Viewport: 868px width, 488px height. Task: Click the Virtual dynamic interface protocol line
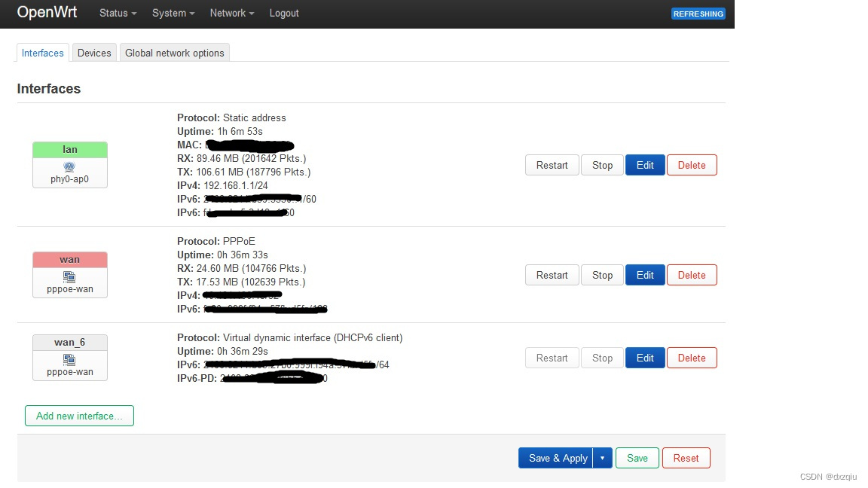tap(289, 337)
